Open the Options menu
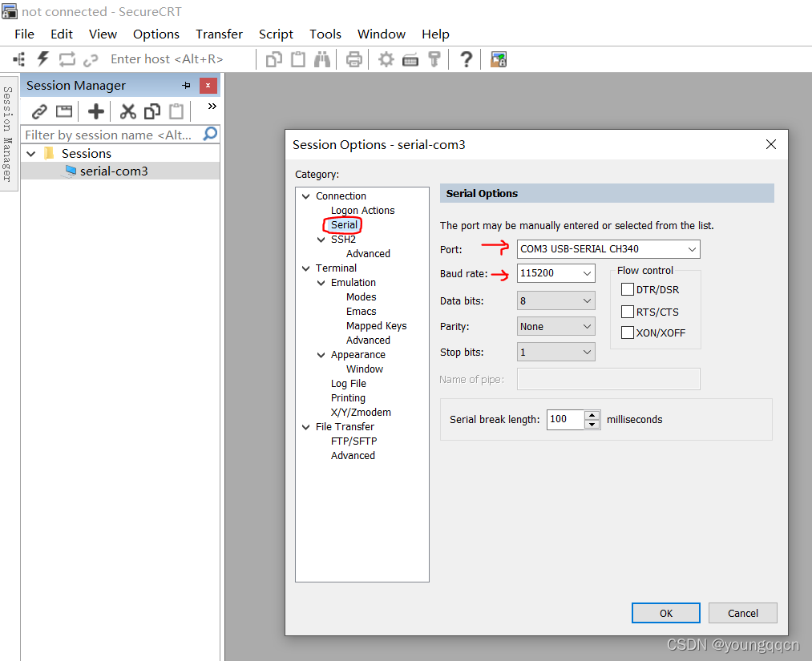The image size is (812, 661). point(156,34)
